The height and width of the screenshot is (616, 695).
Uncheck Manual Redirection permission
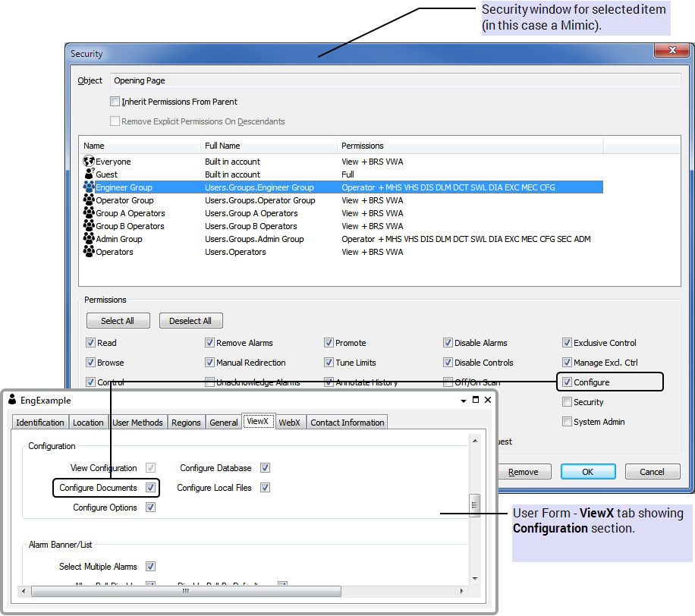209,362
